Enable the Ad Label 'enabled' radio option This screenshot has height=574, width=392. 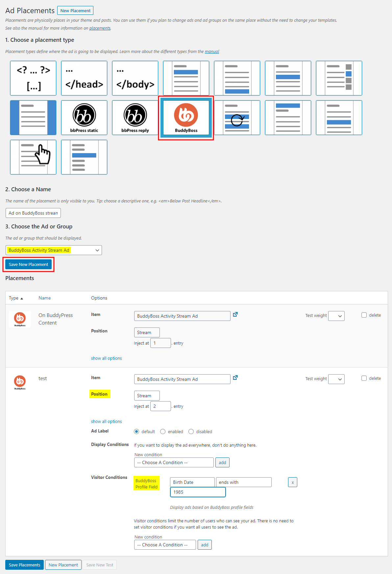coord(163,431)
